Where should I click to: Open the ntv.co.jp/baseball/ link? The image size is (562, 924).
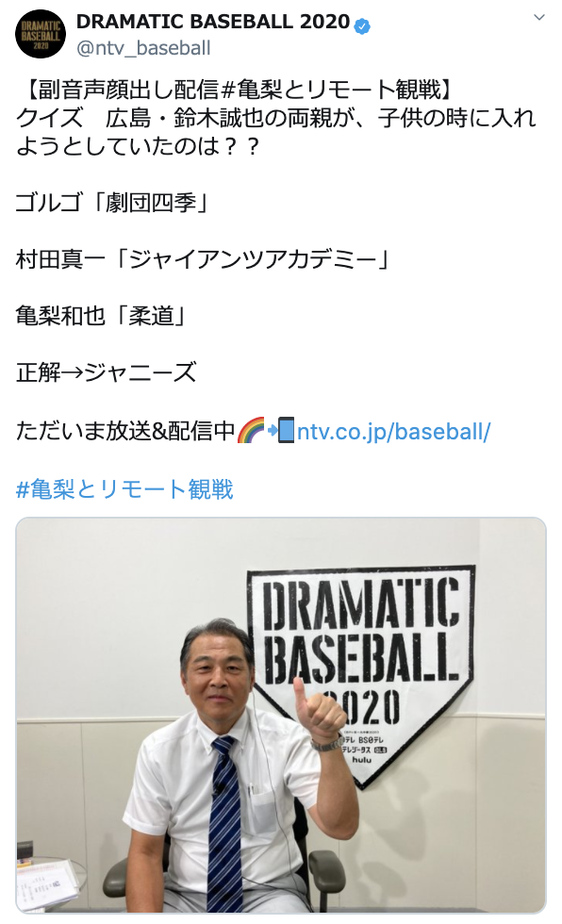tap(393, 432)
